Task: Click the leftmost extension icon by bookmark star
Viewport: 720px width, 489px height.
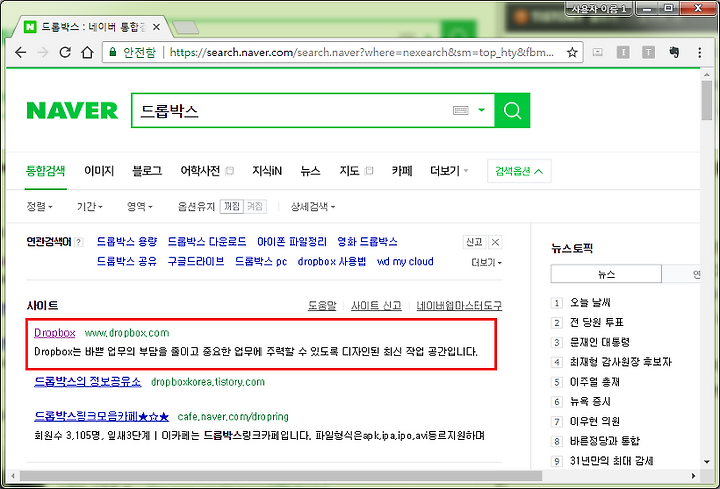Action: pos(597,52)
